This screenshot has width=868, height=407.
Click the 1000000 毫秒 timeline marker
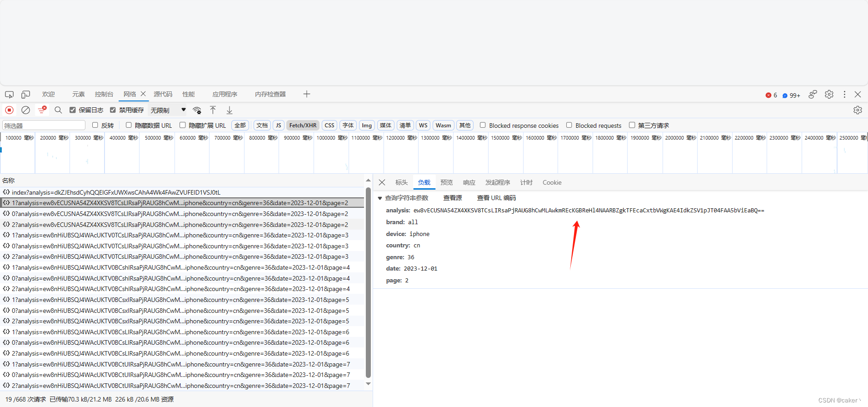pyautogui.click(x=332, y=137)
